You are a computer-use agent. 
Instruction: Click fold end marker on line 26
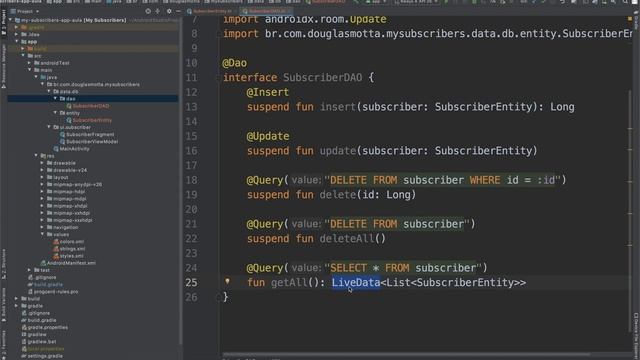[x=219, y=297]
